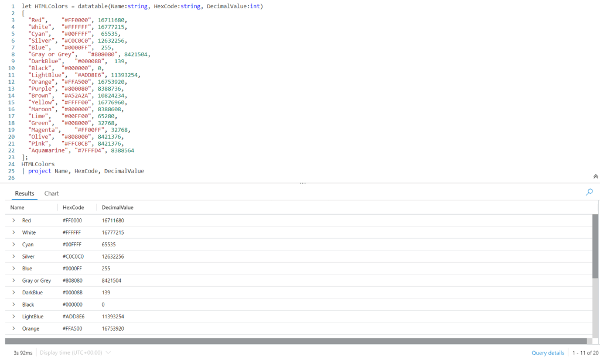Expand the LightBlue color row

[13, 316]
